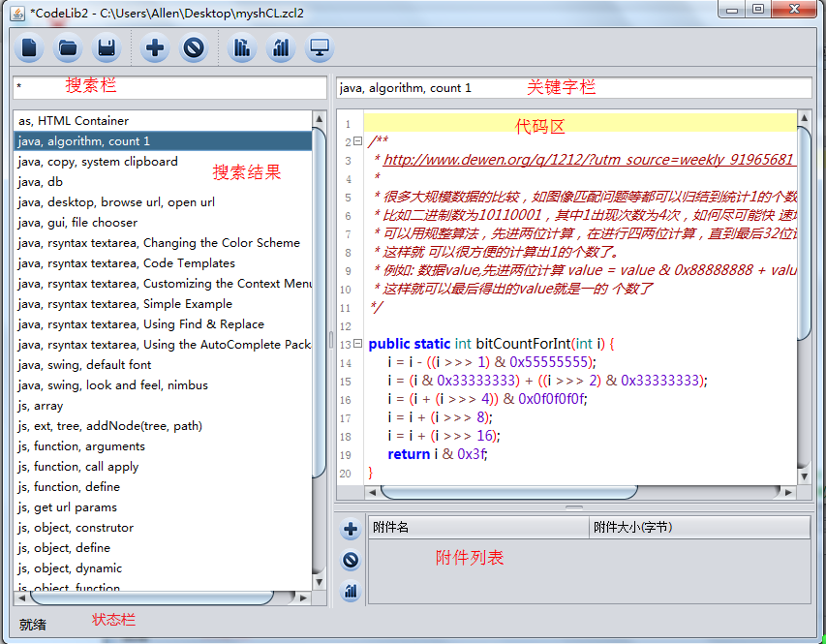Collapse the bitCountForInt method fold at line 13
This screenshot has width=826, height=644.
click(x=357, y=344)
